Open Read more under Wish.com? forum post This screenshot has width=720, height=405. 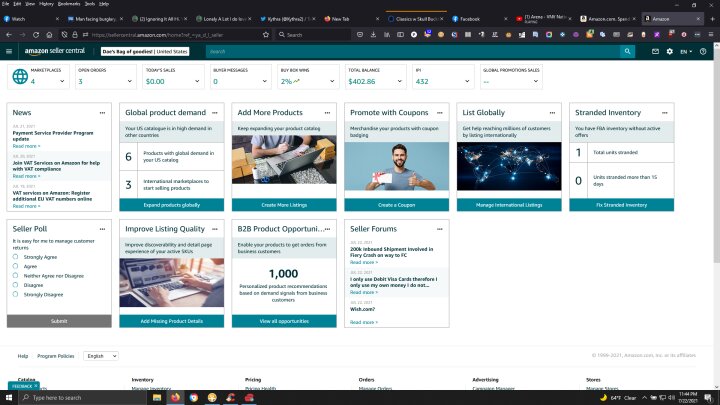coord(364,322)
